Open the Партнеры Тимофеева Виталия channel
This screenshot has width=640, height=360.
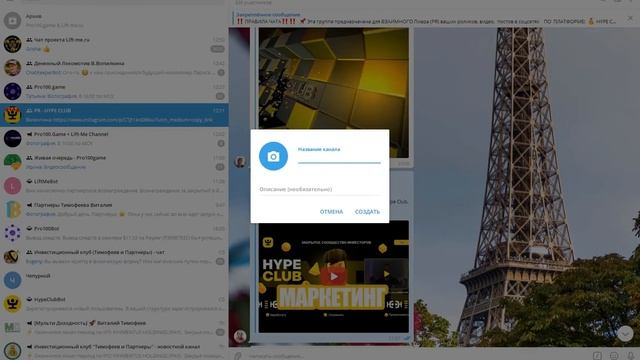[114, 209]
